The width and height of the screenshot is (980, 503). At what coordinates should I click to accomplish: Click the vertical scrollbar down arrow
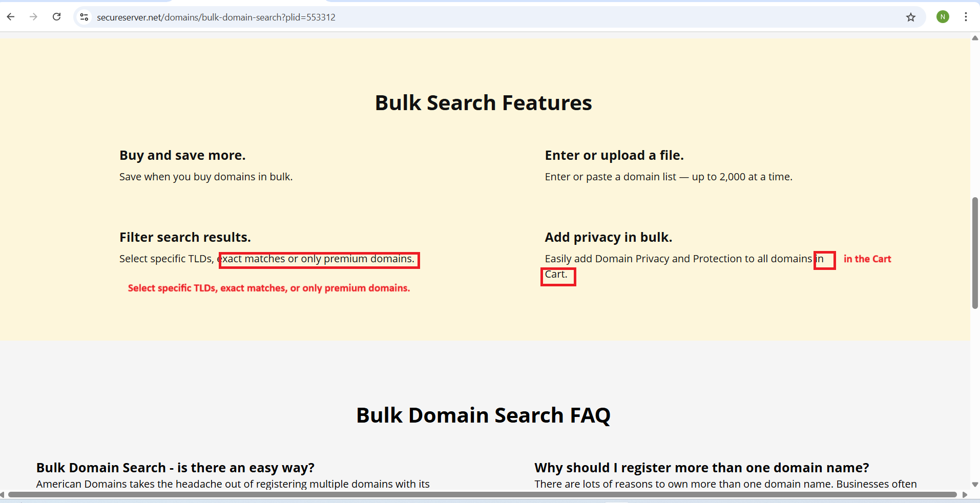(x=975, y=484)
